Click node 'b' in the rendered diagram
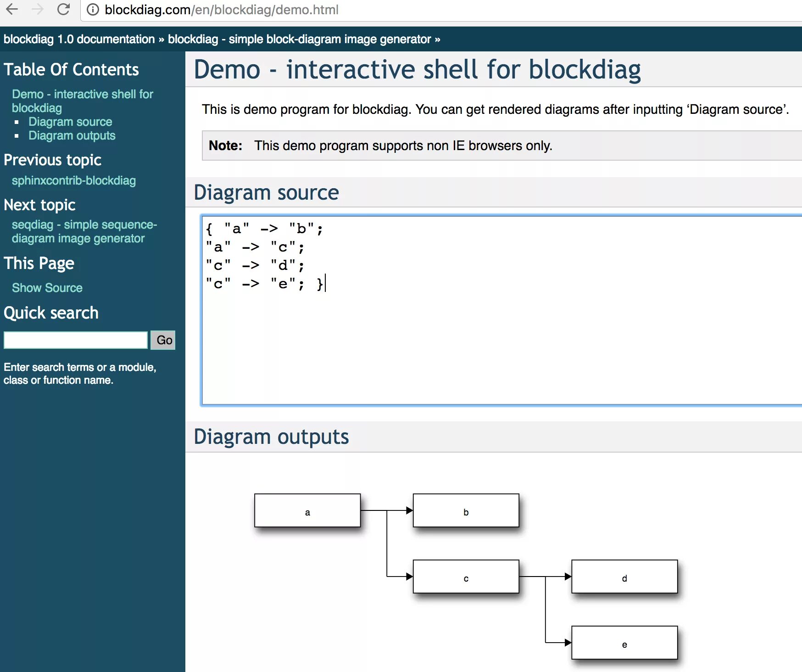 tap(466, 510)
